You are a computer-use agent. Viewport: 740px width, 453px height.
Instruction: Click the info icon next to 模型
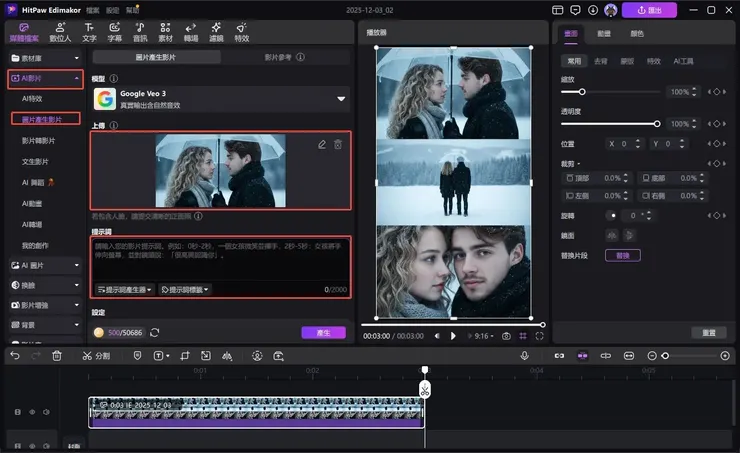(114, 78)
